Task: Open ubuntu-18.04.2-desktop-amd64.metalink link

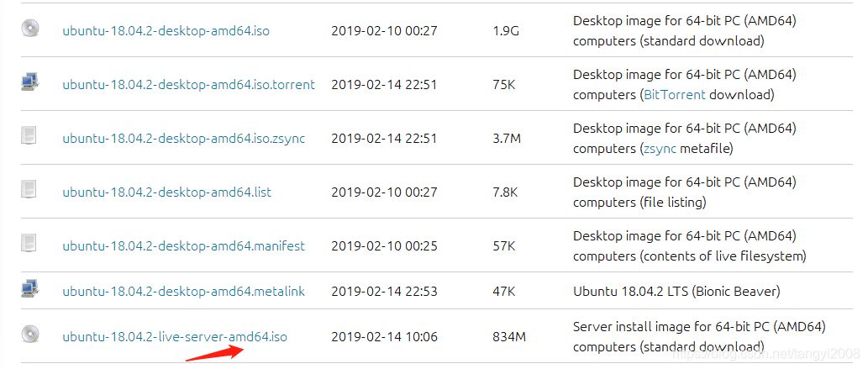Action: (x=184, y=292)
